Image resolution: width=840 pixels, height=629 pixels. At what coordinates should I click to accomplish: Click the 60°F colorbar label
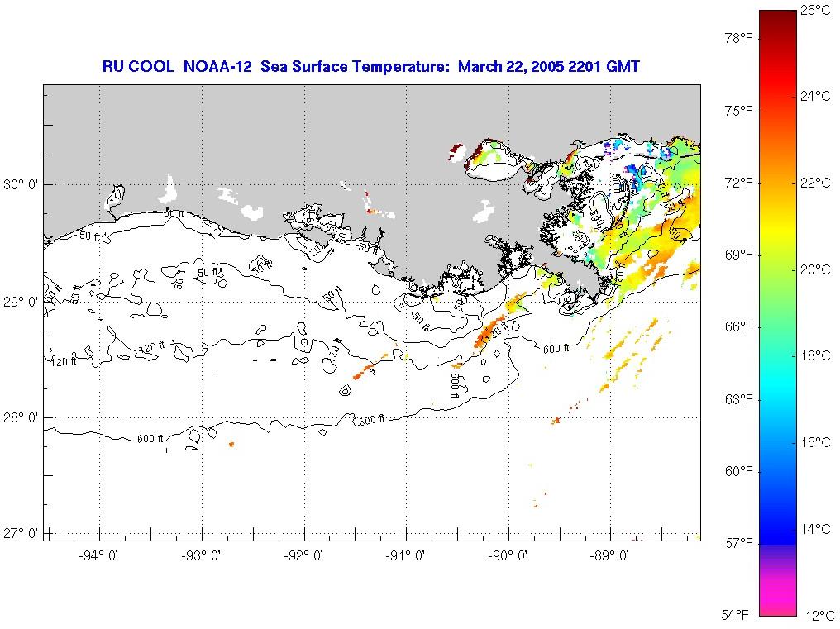tap(738, 471)
